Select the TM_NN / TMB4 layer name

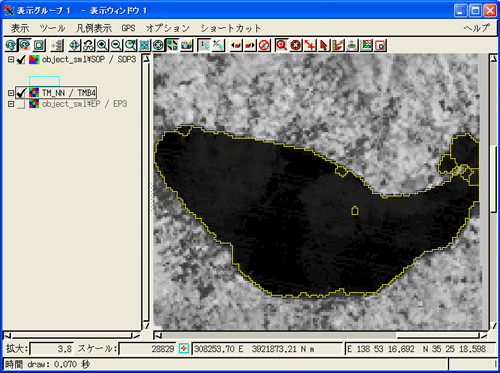tap(69, 93)
